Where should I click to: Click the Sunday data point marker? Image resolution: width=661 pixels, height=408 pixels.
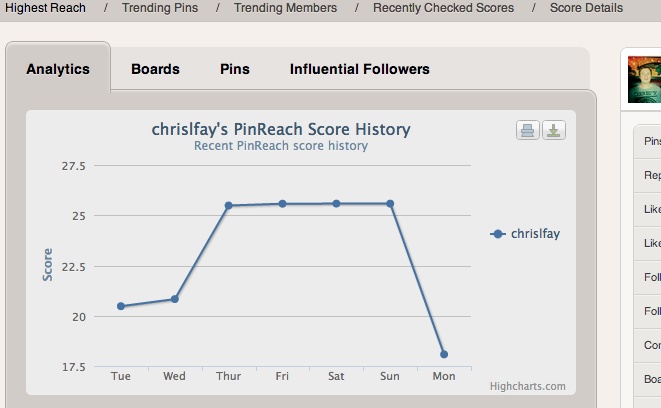[x=390, y=203]
